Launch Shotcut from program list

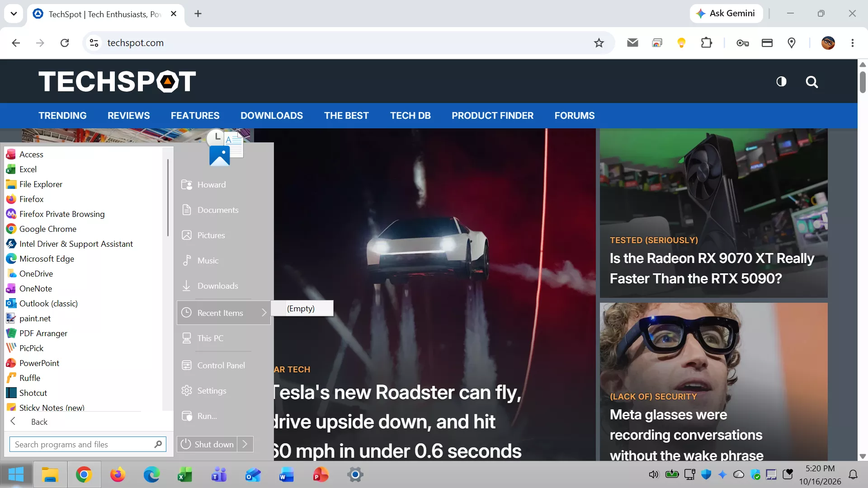33,393
